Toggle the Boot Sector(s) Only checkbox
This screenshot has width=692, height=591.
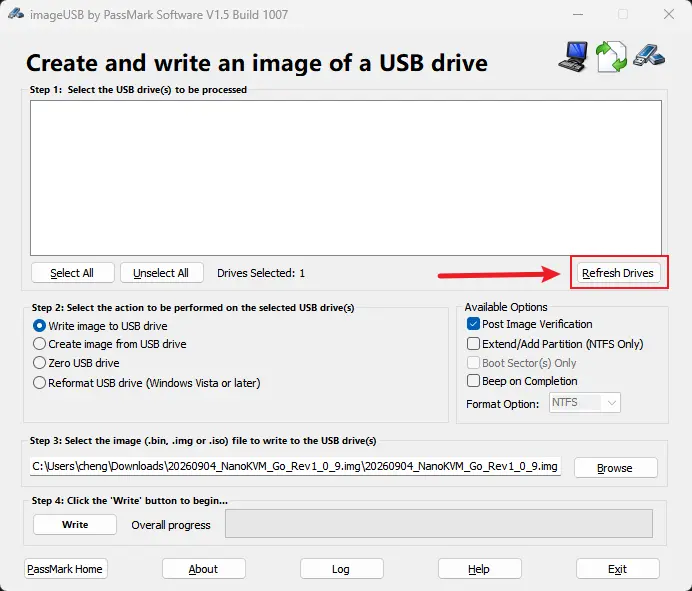473,363
